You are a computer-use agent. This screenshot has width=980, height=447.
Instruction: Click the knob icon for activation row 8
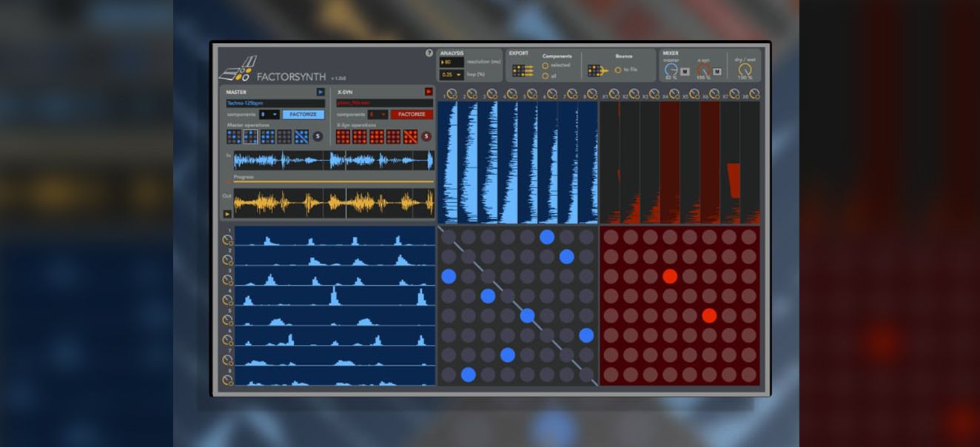(227, 380)
